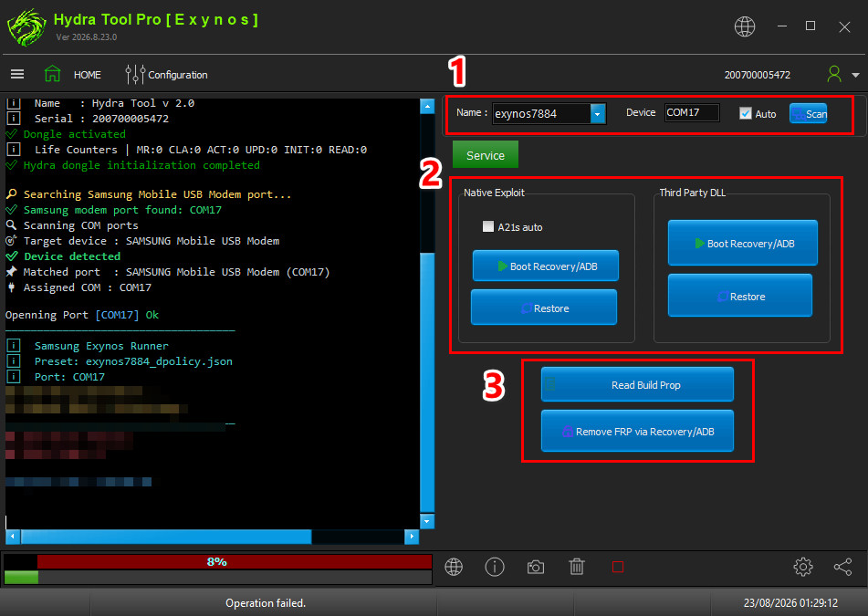Click Third Party DLL Restore button
The height and width of the screenshot is (616, 868).
pos(739,296)
